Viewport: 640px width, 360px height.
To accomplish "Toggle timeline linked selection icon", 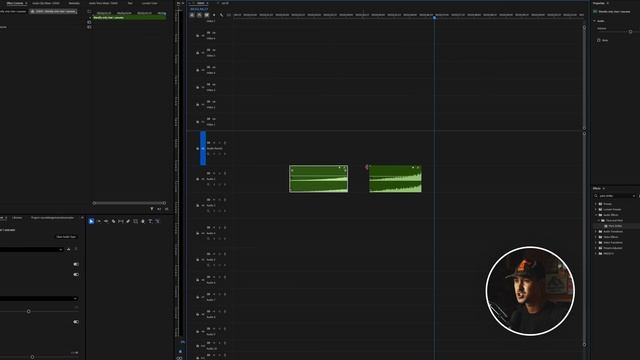I will pyautogui.click(x=207, y=15).
